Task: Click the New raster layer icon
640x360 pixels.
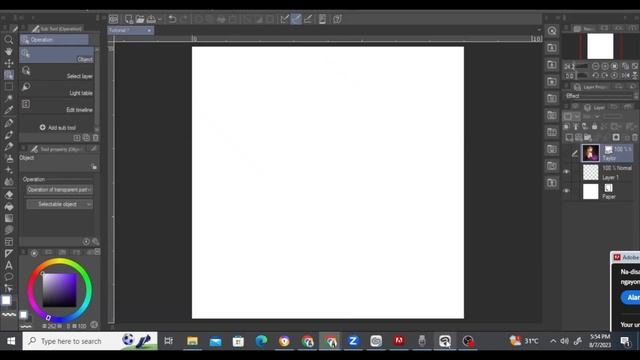Action: (569, 138)
